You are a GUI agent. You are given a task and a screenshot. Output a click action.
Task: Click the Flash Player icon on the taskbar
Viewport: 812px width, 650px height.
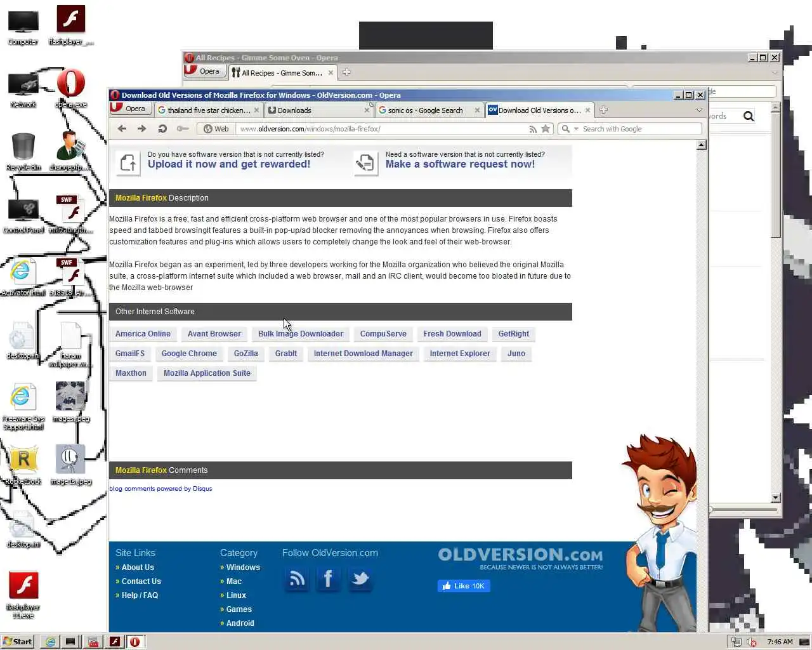pyautogui.click(x=115, y=642)
